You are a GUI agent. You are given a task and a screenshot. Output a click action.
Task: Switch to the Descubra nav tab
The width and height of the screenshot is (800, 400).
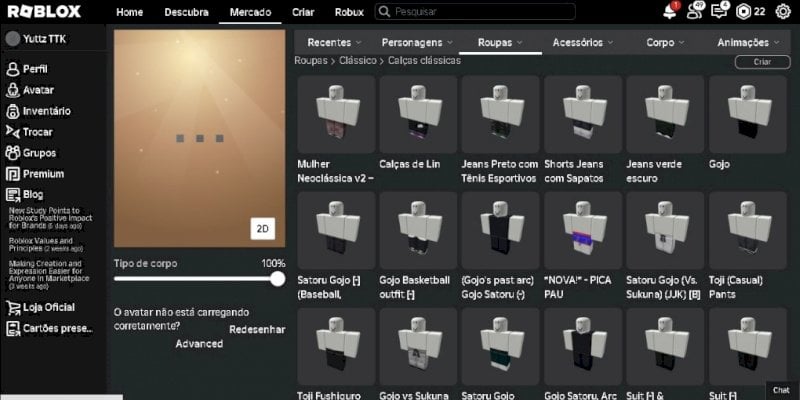coord(186,12)
